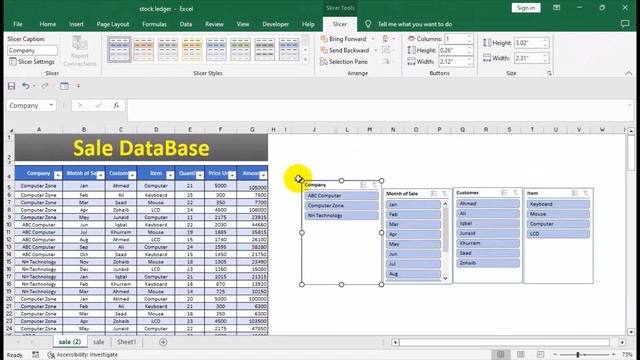Open the comments icon
640x360 pixels.
(625, 24)
